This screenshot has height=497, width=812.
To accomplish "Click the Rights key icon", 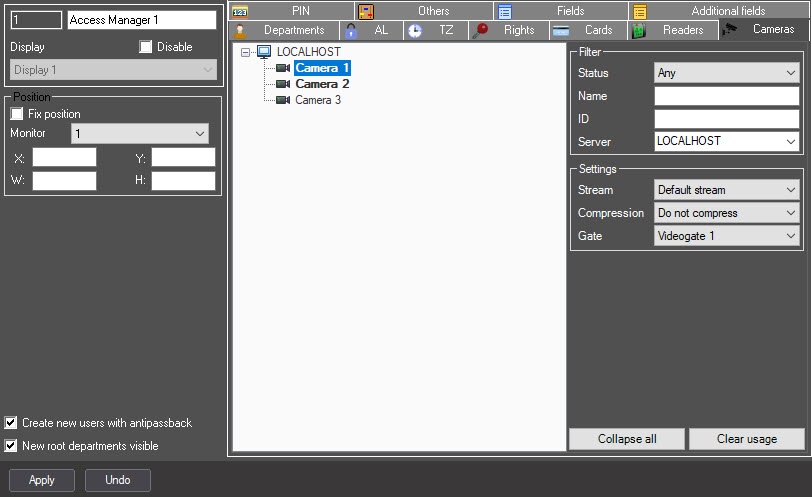I will click(481, 31).
